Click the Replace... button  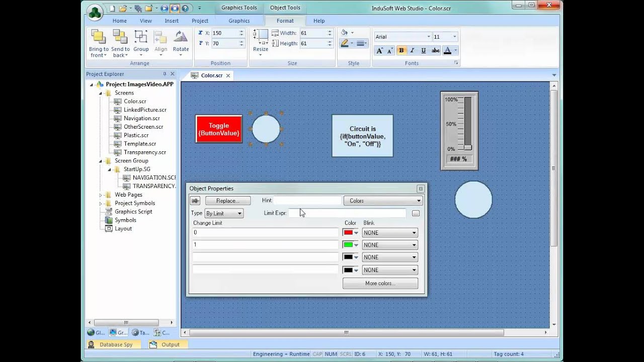tap(228, 201)
